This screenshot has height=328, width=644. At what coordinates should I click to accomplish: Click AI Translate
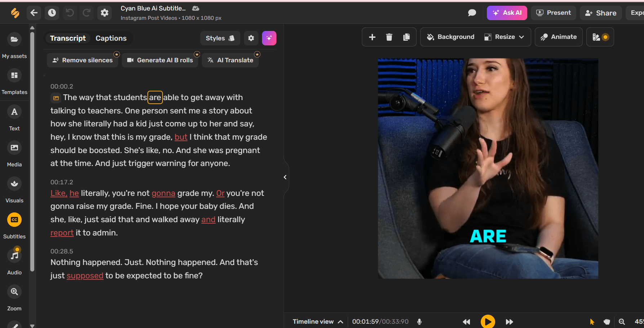tap(230, 60)
